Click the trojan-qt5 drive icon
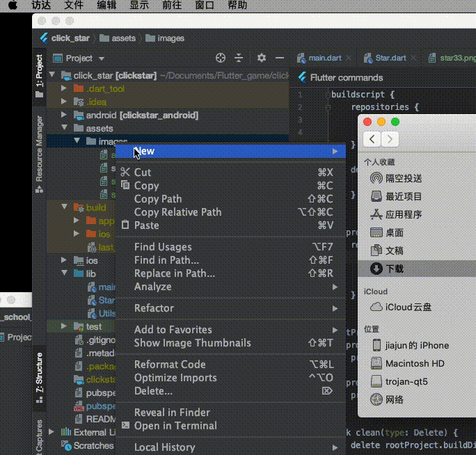Image resolution: width=476 pixels, height=455 pixels. coord(376,381)
